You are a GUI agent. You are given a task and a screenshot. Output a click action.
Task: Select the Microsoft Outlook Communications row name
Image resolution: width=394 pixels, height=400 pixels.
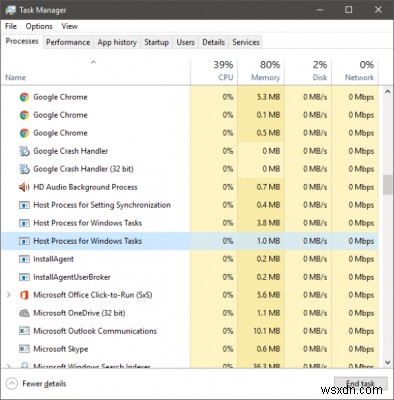pos(95,331)
